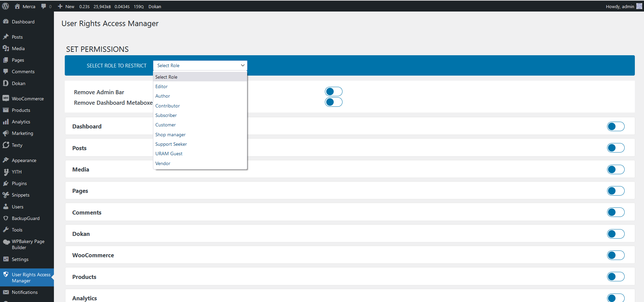Choose Subscriber from the role list
Viewport: 644px width, 302px height.
(200, 115)
